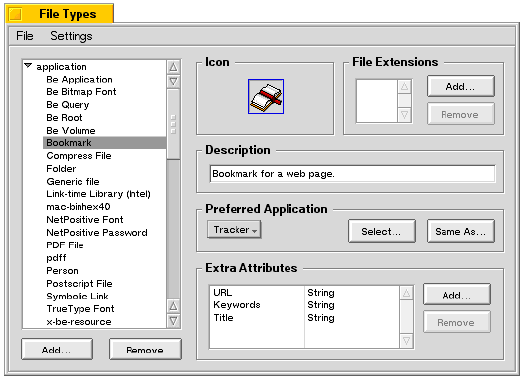Open the File menu
This screenshot has height=380, width=524.
25,36
